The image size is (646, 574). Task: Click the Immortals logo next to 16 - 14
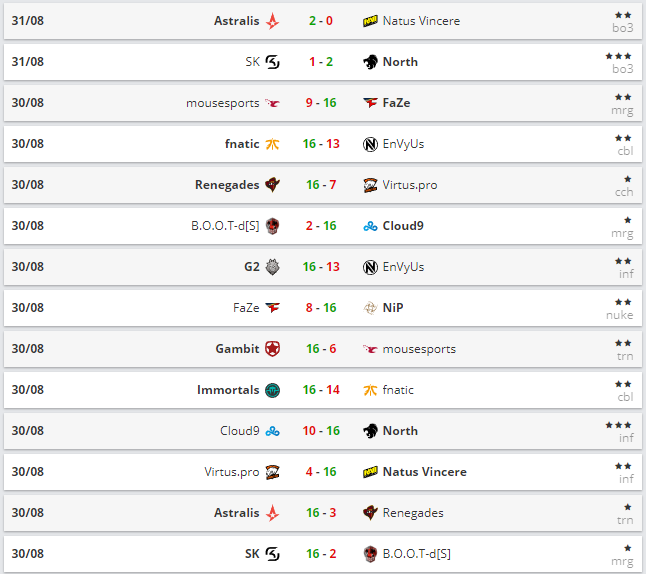click(x=272, y=390)
